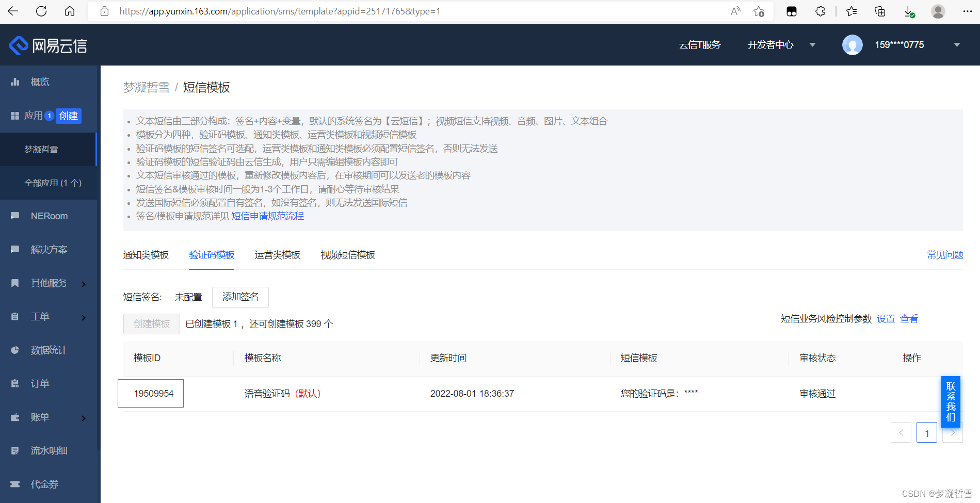Open 流水明细 in the sidebar
Image resolution: width=980 pixels, height=503 pixels.
pos(49,451)
